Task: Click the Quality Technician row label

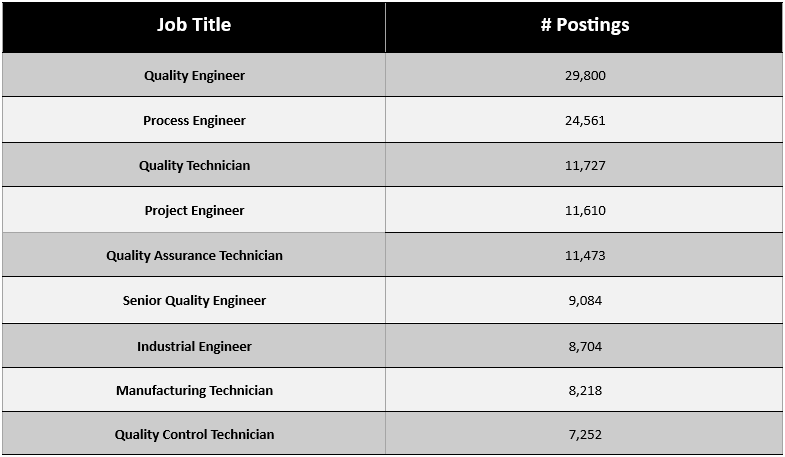Action: click(x=194, y=166)
